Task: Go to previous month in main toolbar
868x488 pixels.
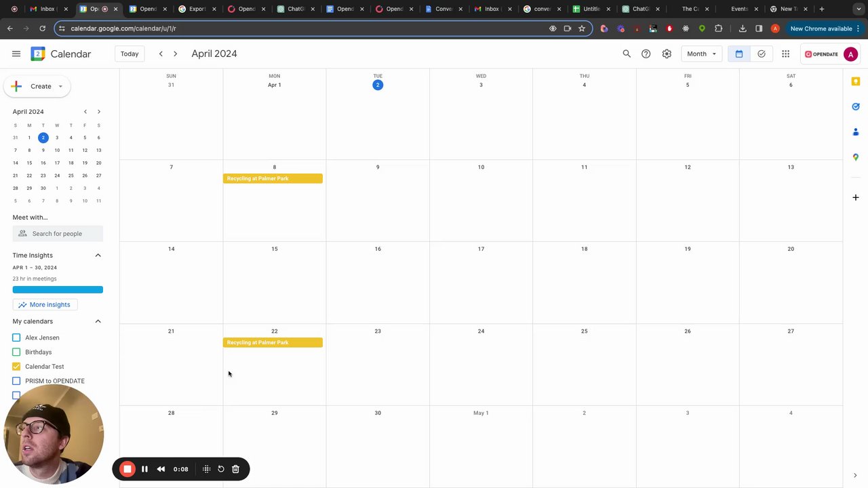Action: coord(161,54)
